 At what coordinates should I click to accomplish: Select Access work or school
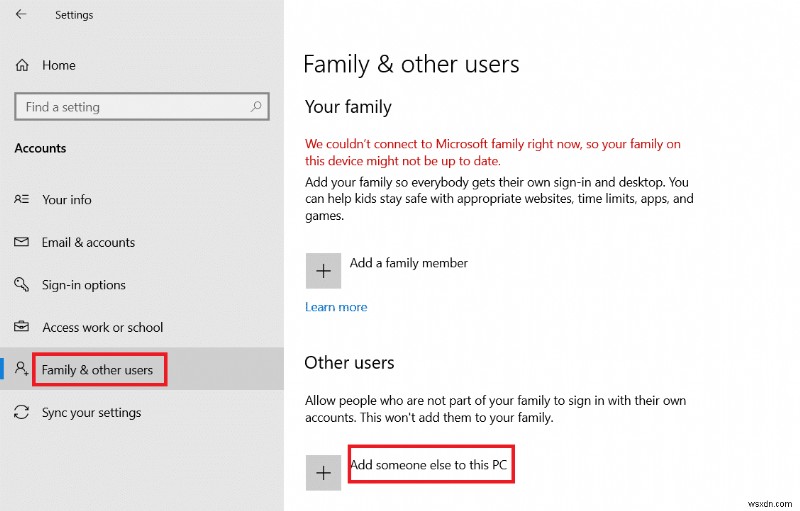(x=102, y=328)
